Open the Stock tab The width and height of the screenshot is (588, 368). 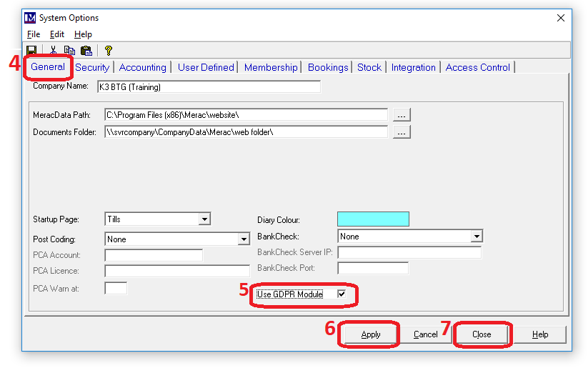(369, 67)
